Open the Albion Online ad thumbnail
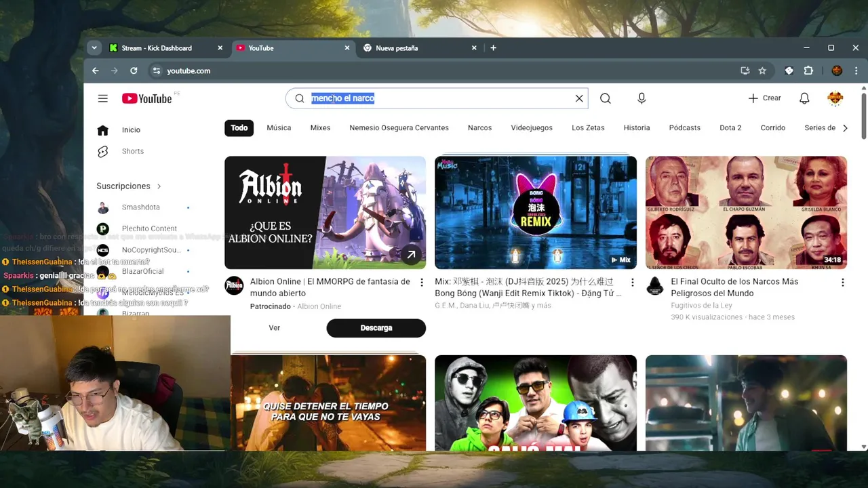 coord(325,213)
